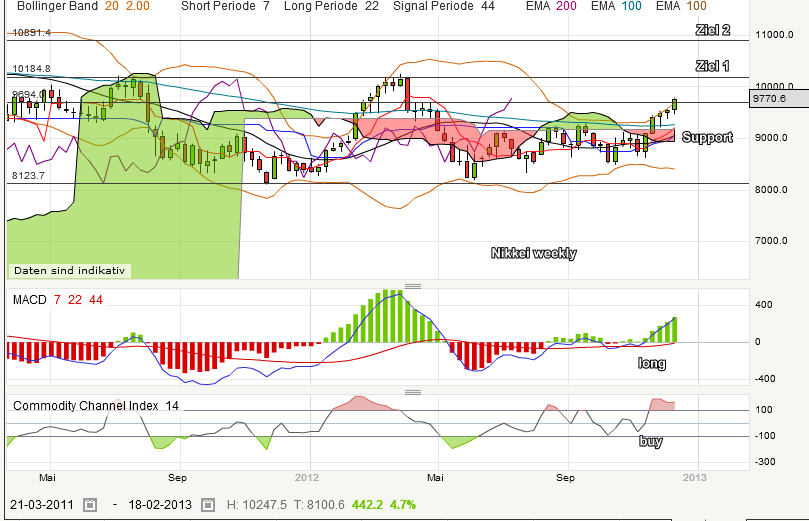Click the 2012 time axis label

tap(307, 478)
